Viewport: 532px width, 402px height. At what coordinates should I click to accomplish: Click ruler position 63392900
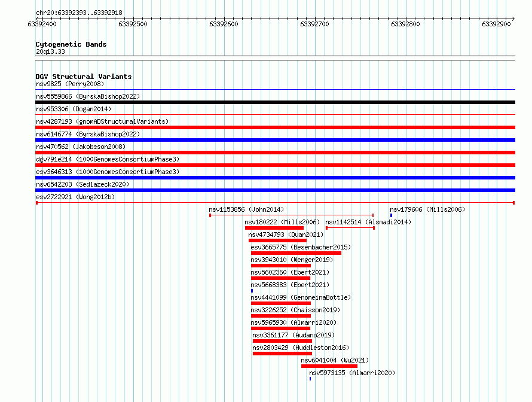(x=496, y=24)
